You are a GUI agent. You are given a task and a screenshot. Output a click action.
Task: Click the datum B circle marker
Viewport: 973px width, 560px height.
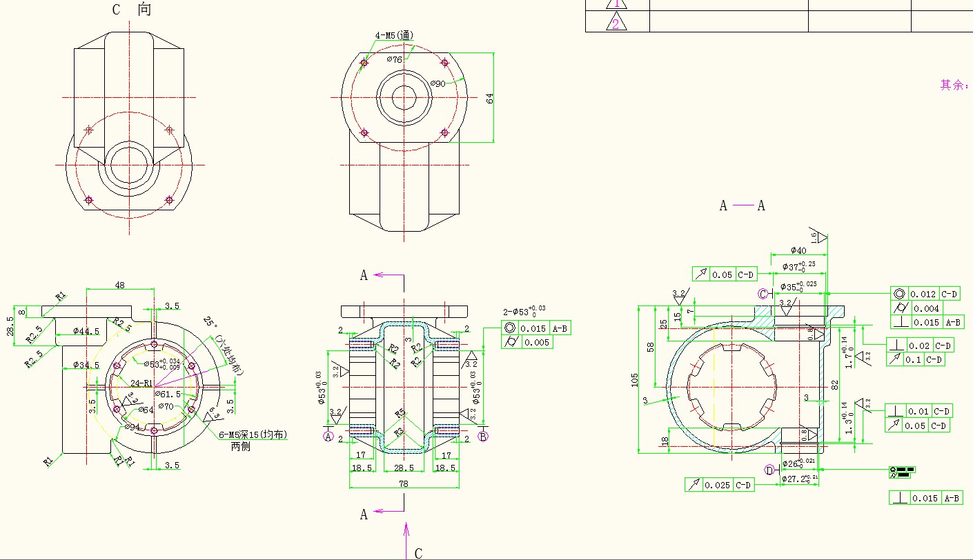pos(483,436)
